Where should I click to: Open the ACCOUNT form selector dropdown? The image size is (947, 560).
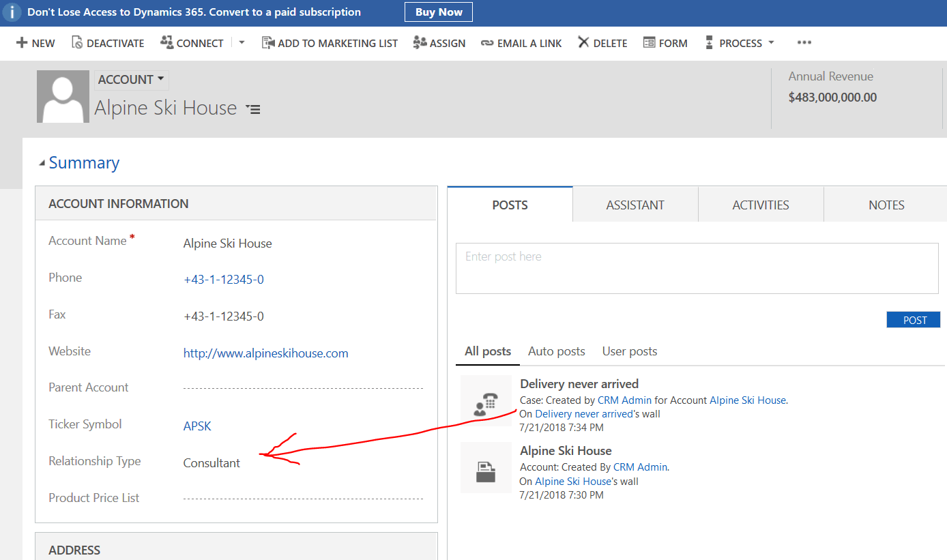131,80
